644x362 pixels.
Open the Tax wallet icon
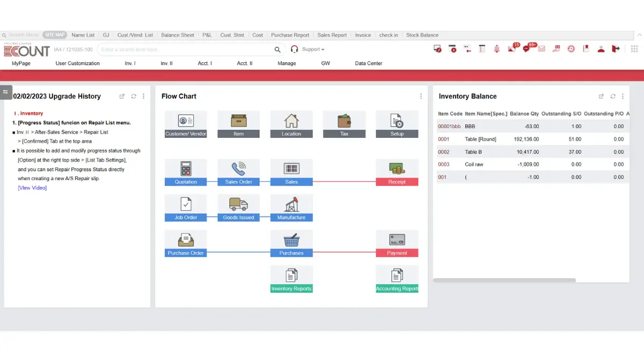344,124
